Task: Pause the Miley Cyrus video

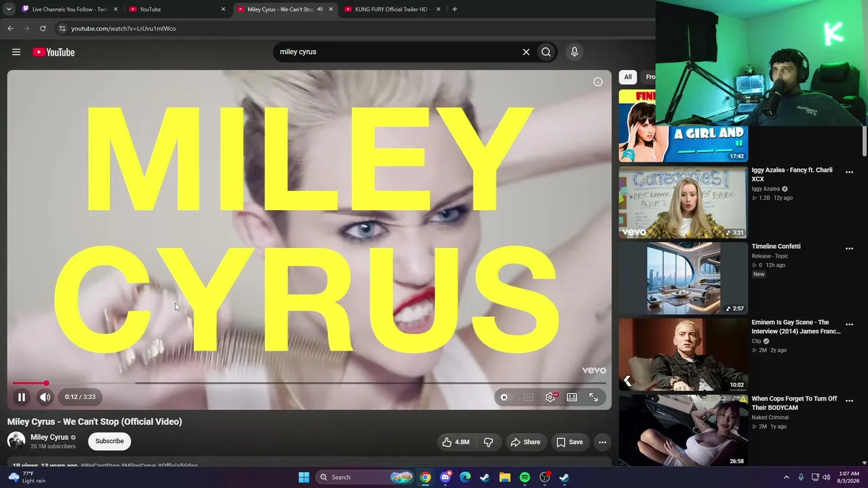Action: click(x=22, y=397)
